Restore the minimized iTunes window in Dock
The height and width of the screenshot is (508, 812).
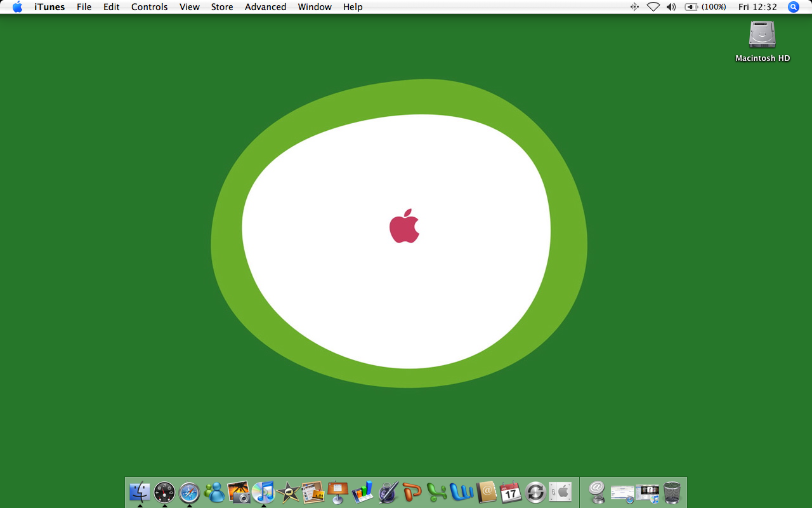647,493
